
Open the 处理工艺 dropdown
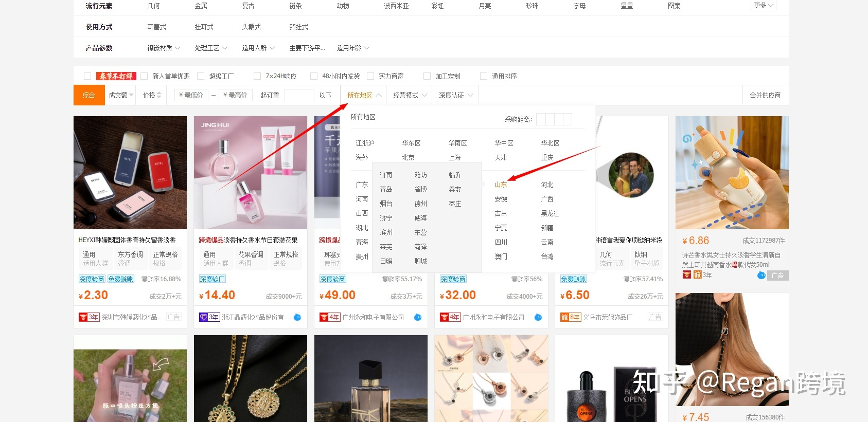[x=211, y=48]
